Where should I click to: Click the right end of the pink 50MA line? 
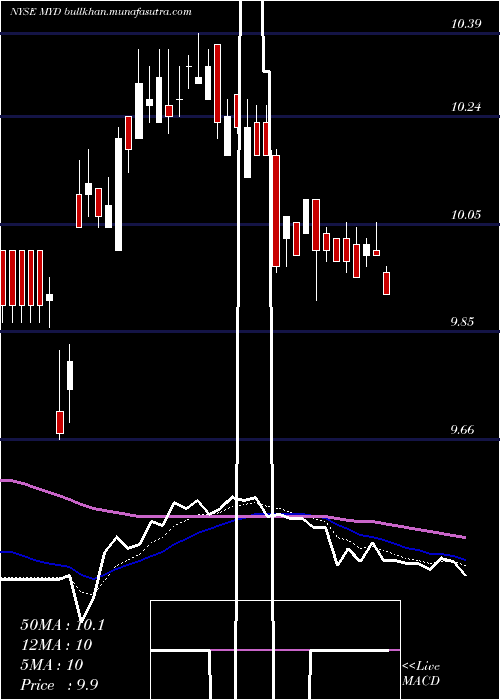[x=465, y=537]
